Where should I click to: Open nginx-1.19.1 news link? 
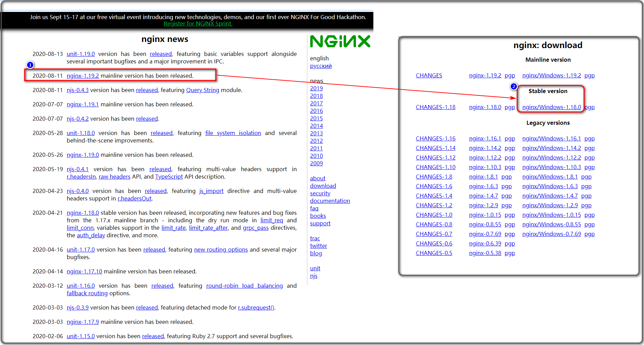click(x=83, y=104)
